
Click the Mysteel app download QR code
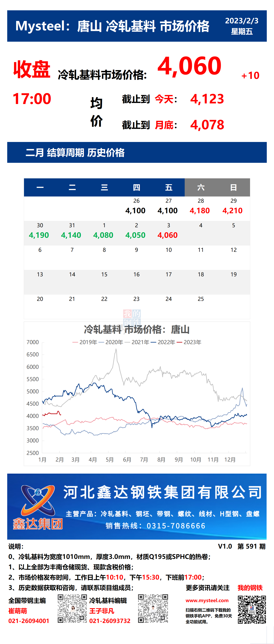(252, 610)
